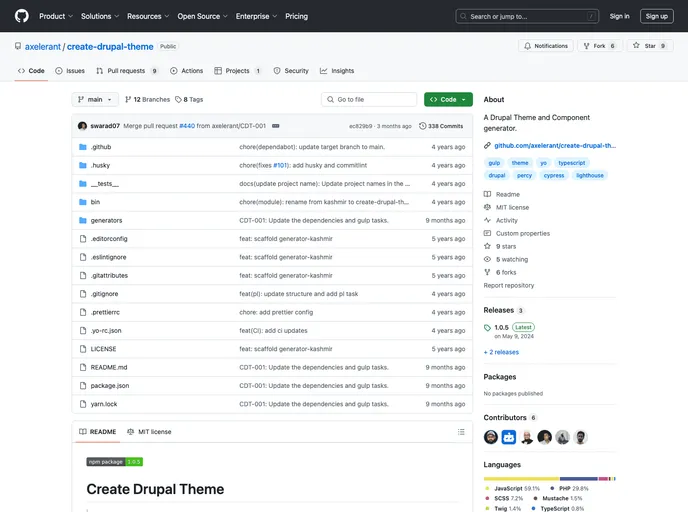
Task: Click the npm package 1.0.5 badge
Action: pyautogui.click(x=115, y=462)
